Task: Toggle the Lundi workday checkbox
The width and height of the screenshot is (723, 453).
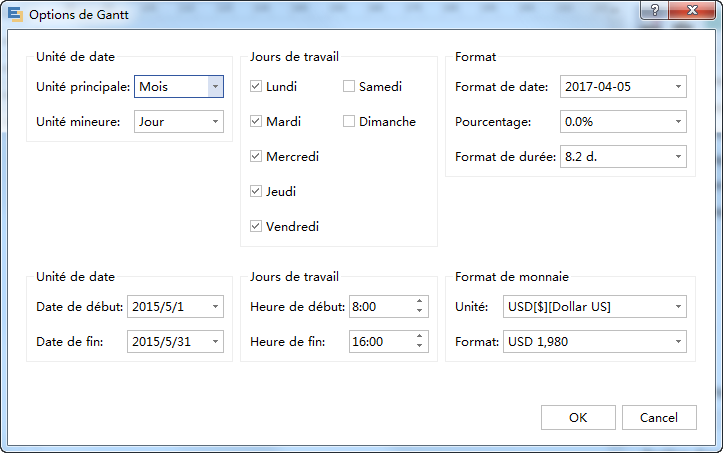Action: coord(256,87)
